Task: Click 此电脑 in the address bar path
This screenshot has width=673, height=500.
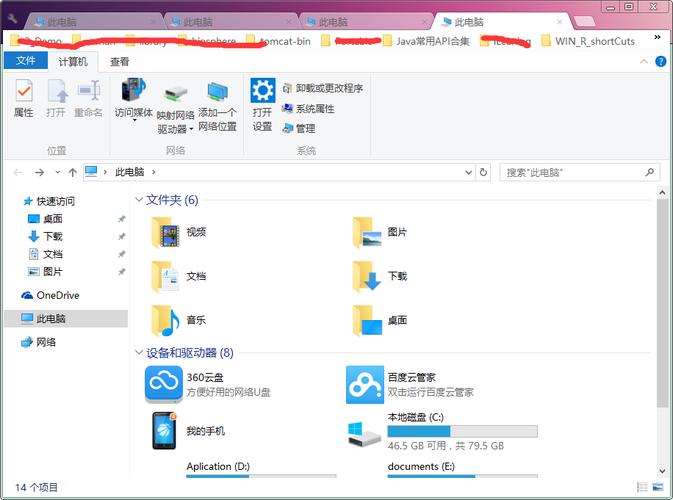Action: tap(129, 172)
